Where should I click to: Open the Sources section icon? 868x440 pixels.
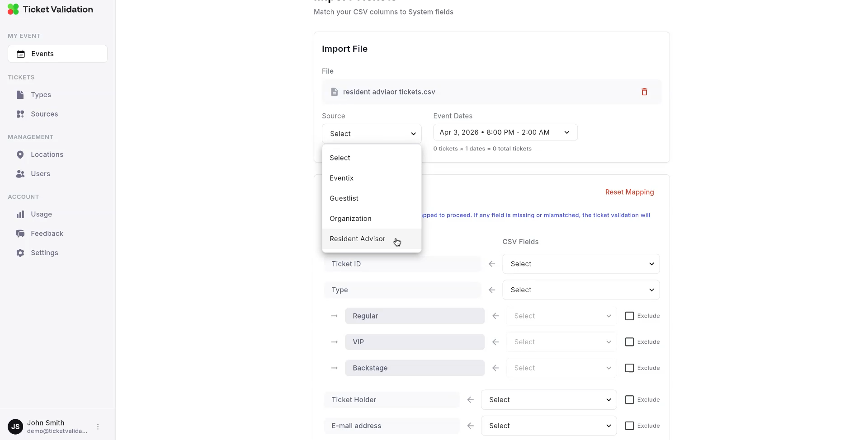(x=19, y=114)
